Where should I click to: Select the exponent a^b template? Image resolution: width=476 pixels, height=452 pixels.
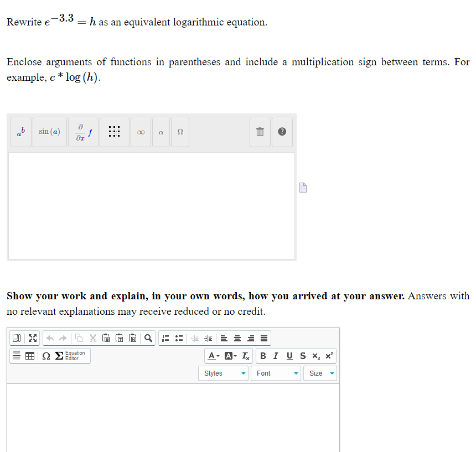click(20, 132)
